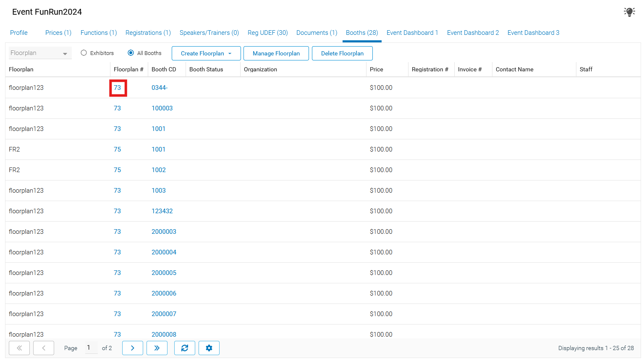Viewport: 644px width, 361px height.
Task: Expand the Create Floorplan dropdown button
Action: pyautogui.click(x=206, y=53)
